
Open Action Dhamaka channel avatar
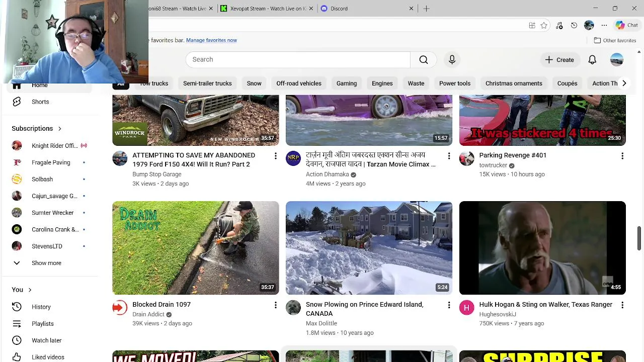(x=293, y=158)
